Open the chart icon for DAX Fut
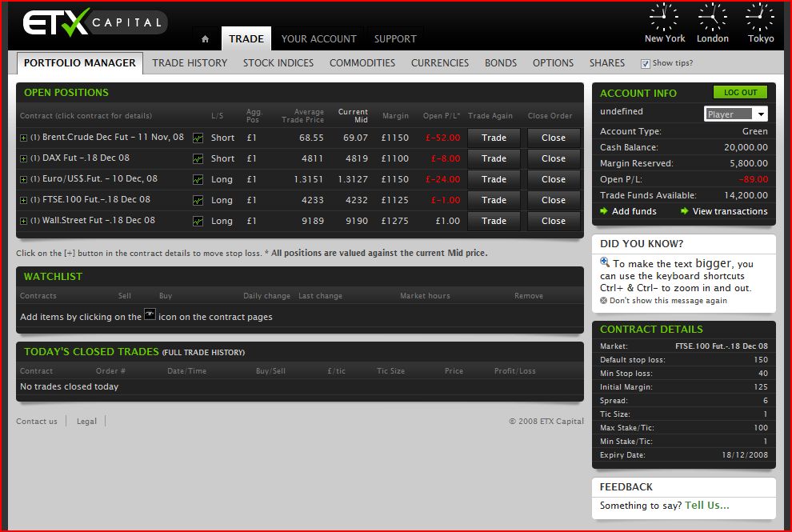The height and width of the screenshot is (532, 792). point(198,158)
